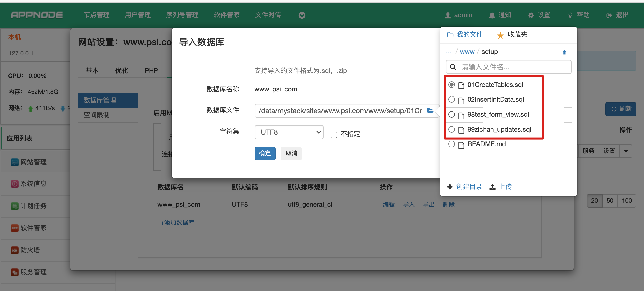This screenshot has width=644, height=291.
Task: Check the 不指定 checkbox
Action: (x=334, y=135)
